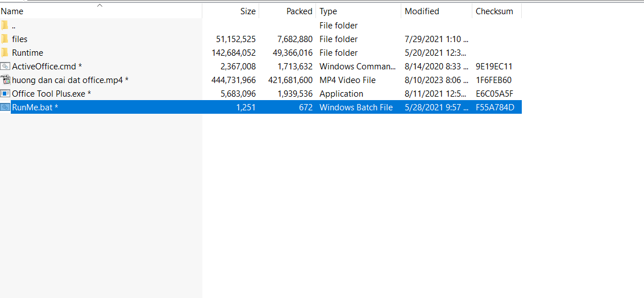Image resolution: width=644 pixels, height=298 pixels.
Task: Click the Office Tool Plus.exe icon
Action: pyautogui.click(x=5, y=94)
